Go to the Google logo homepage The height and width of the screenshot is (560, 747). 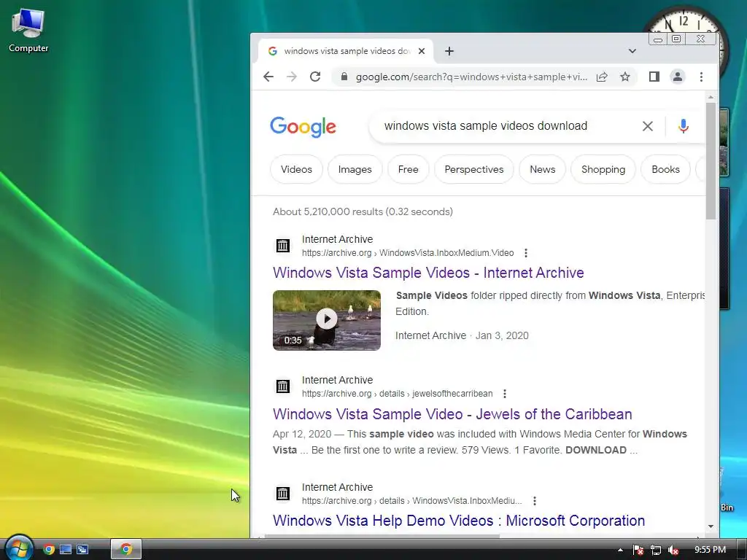coord(303,127)
